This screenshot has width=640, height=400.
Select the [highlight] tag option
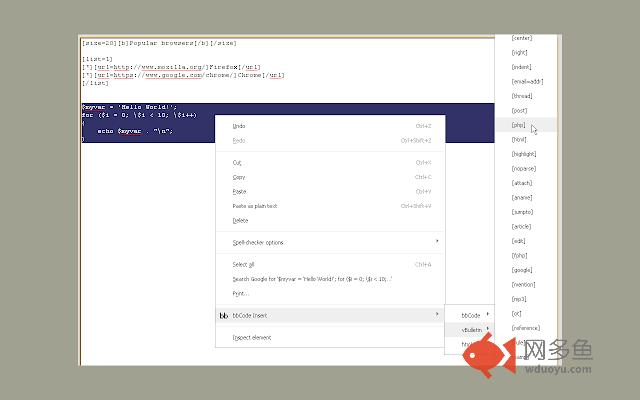(524, 154)
